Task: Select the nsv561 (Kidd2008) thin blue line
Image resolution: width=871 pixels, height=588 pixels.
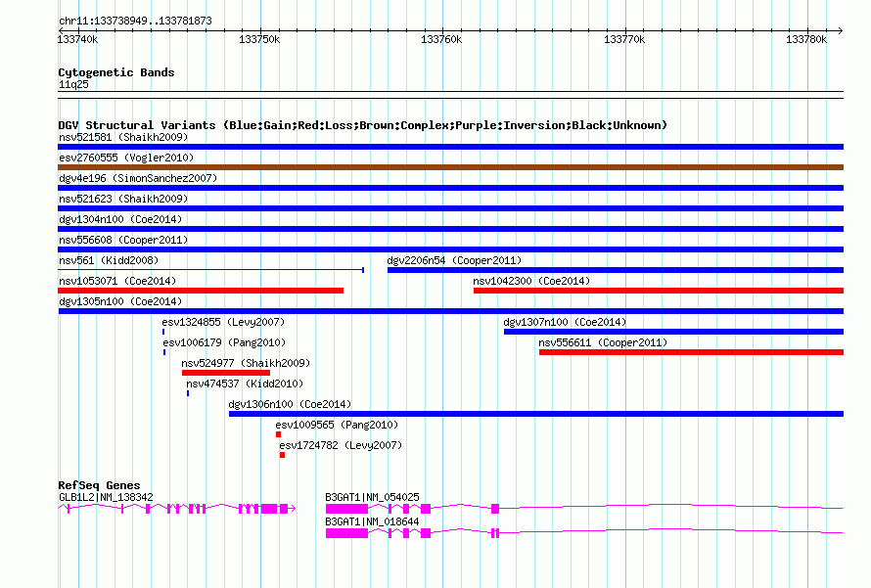Action: pyautogui.click(x=211, y=270)
